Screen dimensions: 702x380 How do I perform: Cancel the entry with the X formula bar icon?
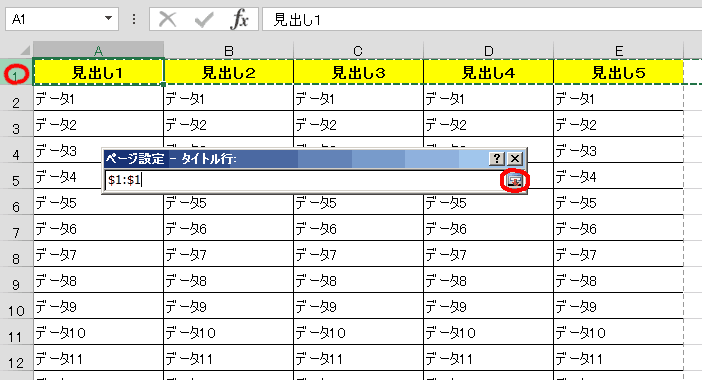167,19
